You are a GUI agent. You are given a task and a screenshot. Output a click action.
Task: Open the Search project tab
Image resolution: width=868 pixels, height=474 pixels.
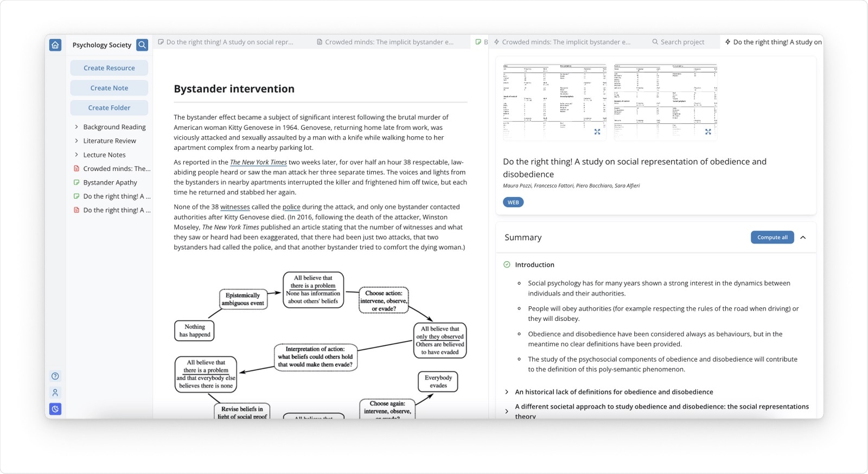[x=678, y=42]
